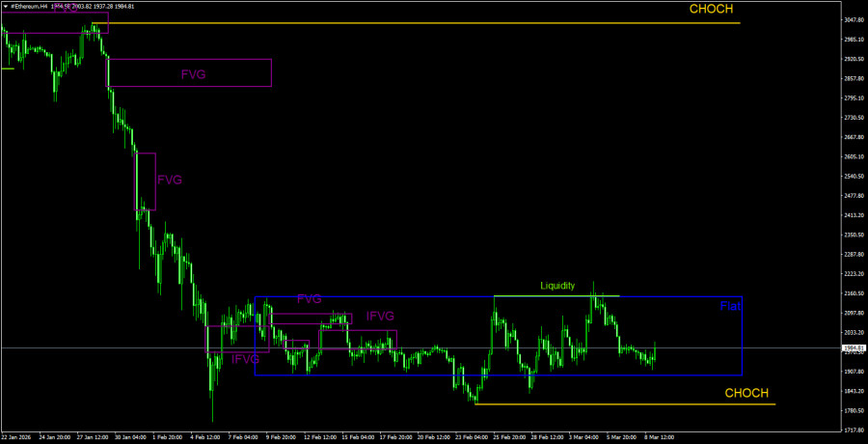Click the #Ethereum,H4 chart title text
The width and height of the screenshot is (868, 444).
[28, 6]
